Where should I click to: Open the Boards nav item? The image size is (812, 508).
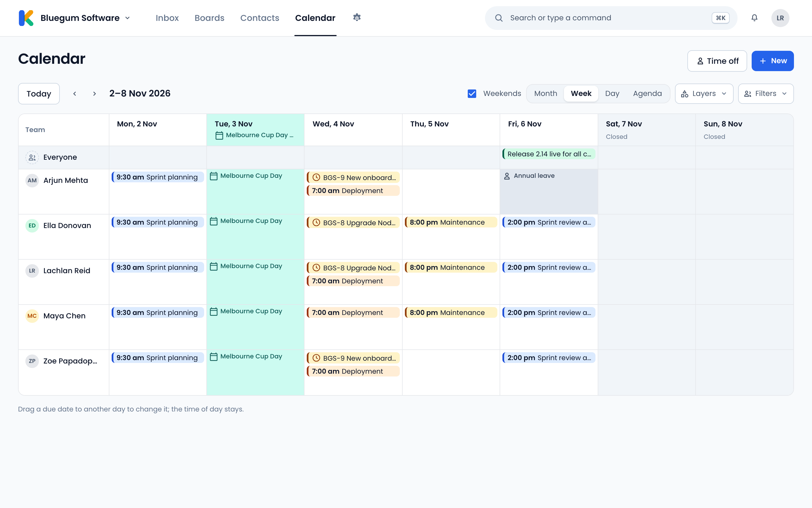(209, 18)
